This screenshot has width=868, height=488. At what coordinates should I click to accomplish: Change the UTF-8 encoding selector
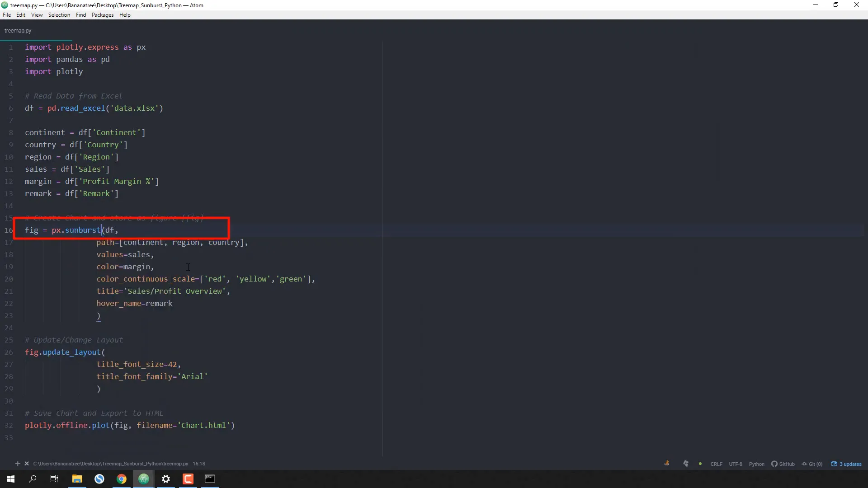pos(736,464)
